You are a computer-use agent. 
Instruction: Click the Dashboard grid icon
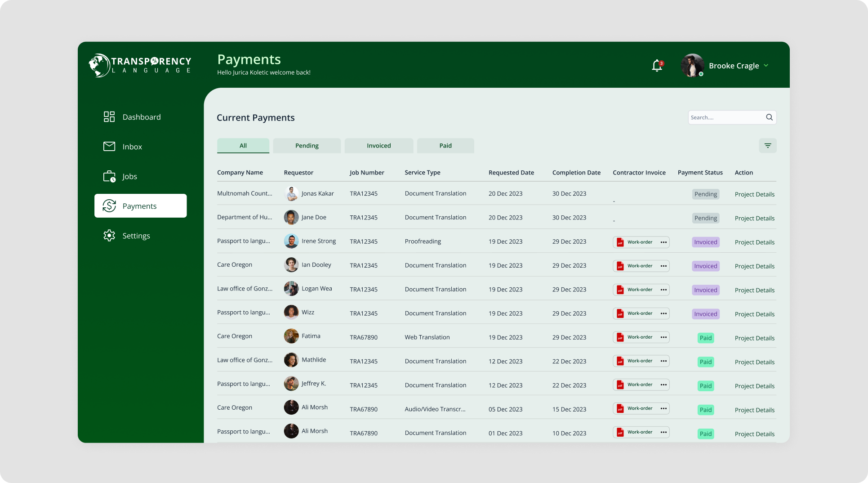point(109,117)
